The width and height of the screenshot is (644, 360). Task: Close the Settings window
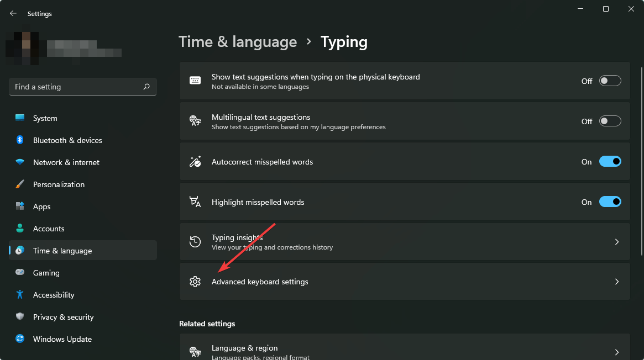pyautogui.click(x=631, y=9)
